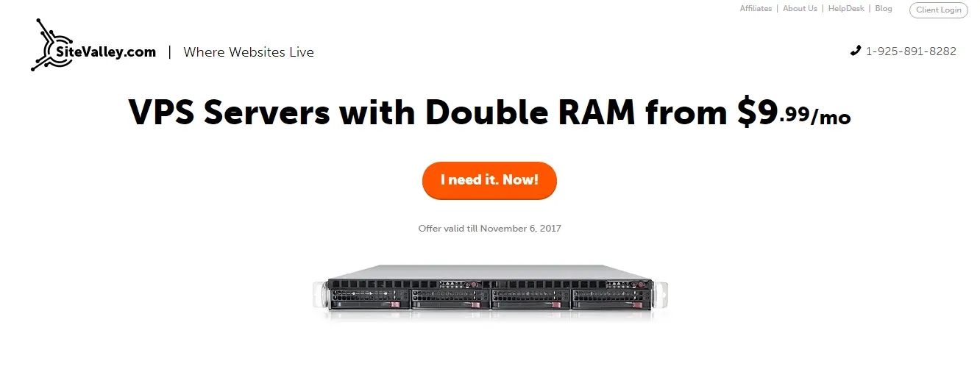Select the fourth drive bay on the server
The width and height of the screenshot is (980, 372).
613,298
